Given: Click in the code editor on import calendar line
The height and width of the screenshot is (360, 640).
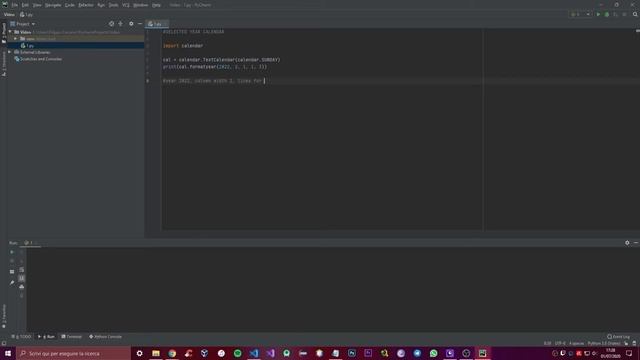Looking at the screenshot, I should pos(183,46).
